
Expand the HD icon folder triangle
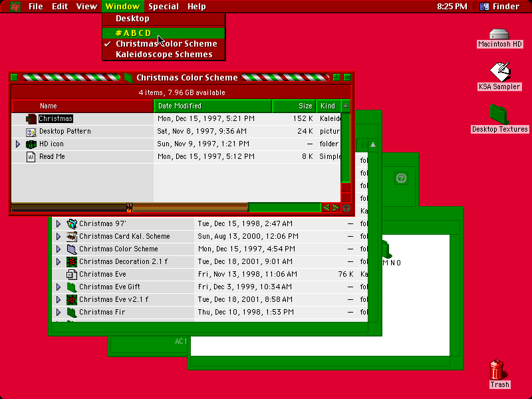(x=18, y=144)
